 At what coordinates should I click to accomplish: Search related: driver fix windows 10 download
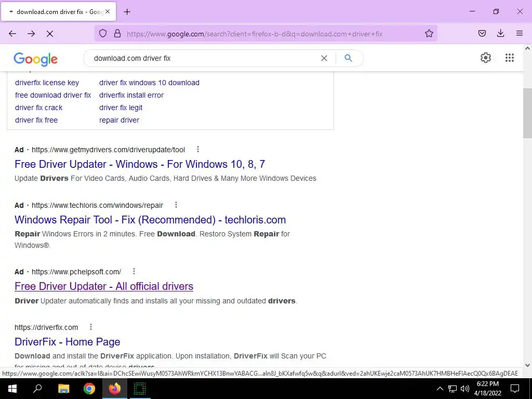(x=149, y=83)
